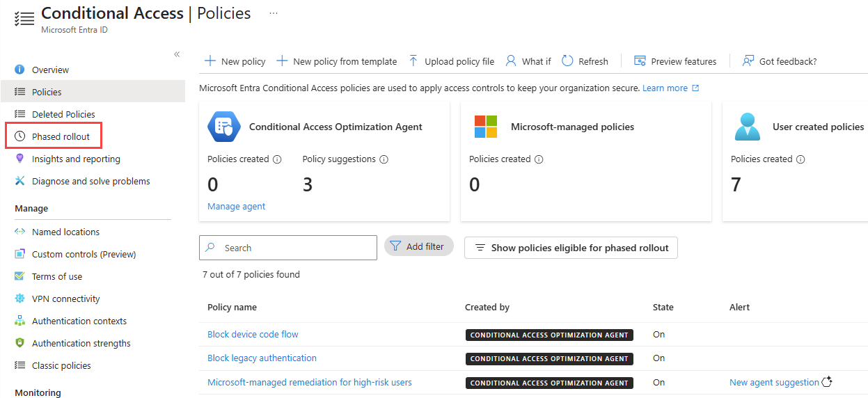Click the Overview info icon
Viewport: 868px width, 398px height.
click(x=19, y=70)
